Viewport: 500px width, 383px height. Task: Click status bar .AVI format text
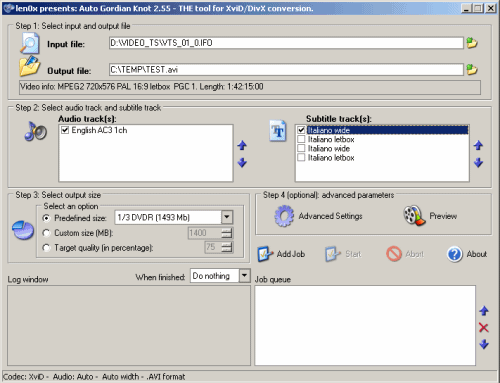click(166, 377)
